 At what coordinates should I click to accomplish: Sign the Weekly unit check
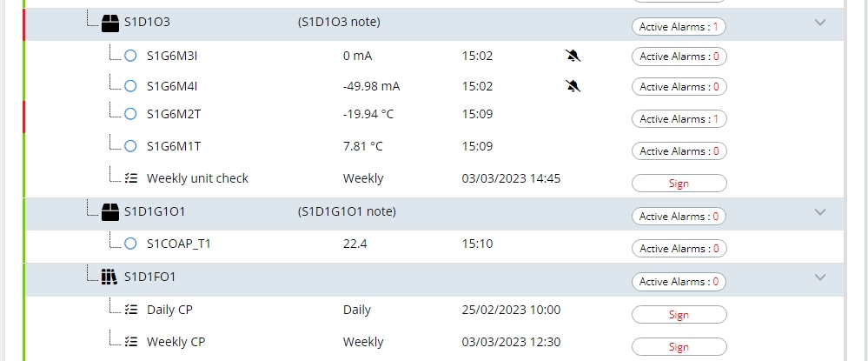point(679,184)
